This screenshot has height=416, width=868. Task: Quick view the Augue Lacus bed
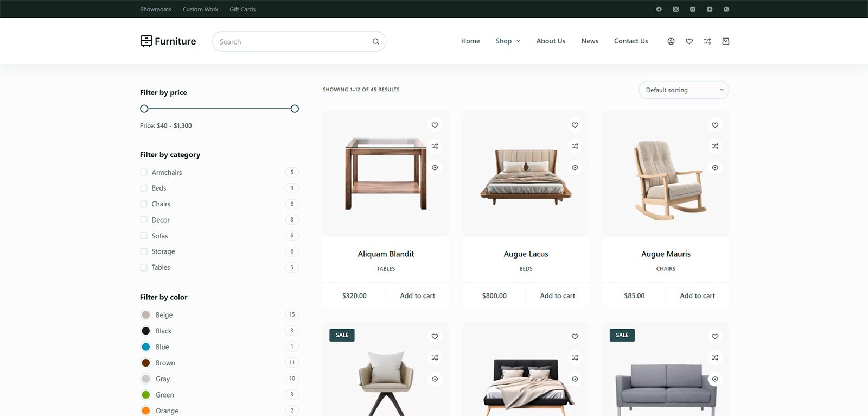[575, 168]
